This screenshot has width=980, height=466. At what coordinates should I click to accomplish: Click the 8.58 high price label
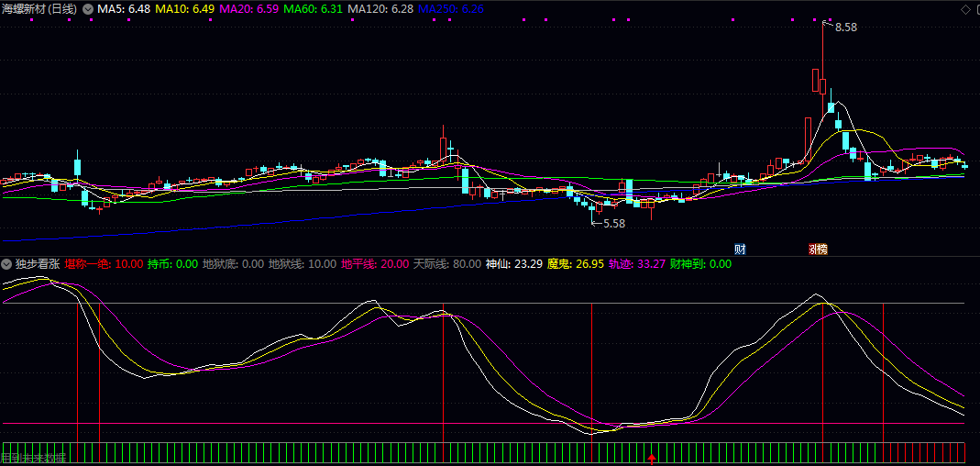click(845, 28)
